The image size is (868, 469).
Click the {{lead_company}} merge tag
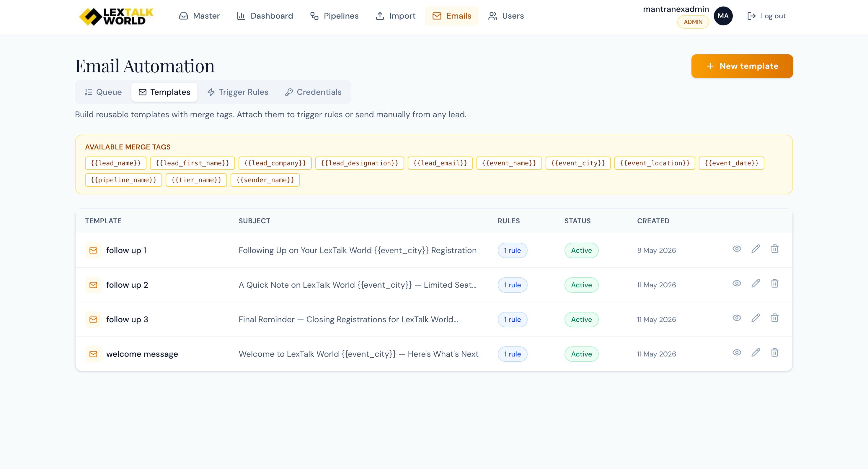275,163
